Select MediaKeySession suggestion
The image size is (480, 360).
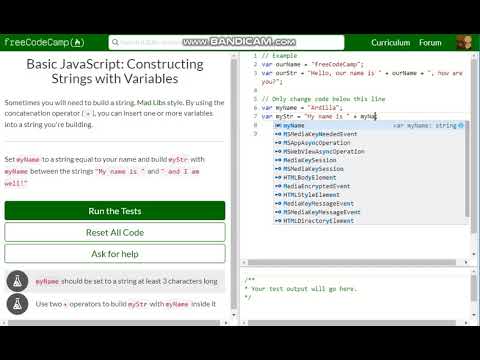pyautogui.click(x=369, y=160)
